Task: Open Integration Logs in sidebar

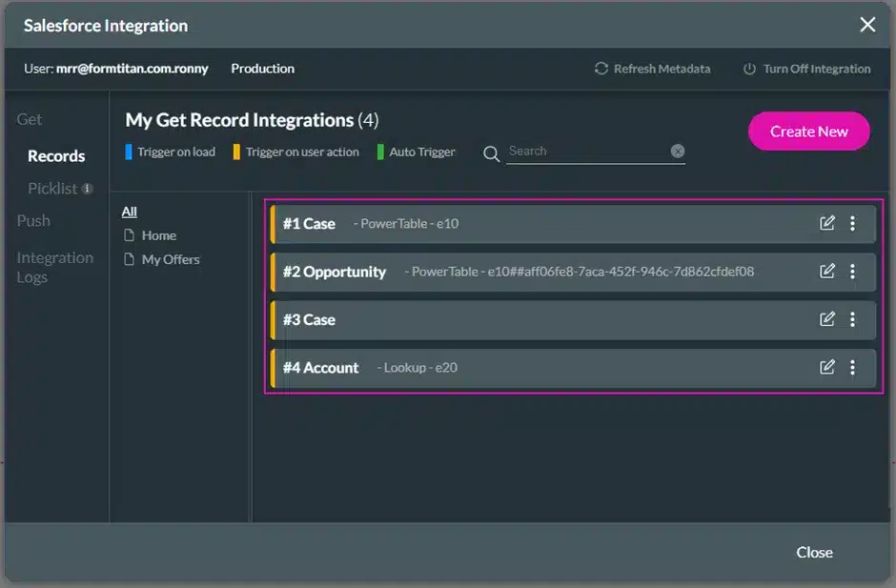Action: (54, 267)
